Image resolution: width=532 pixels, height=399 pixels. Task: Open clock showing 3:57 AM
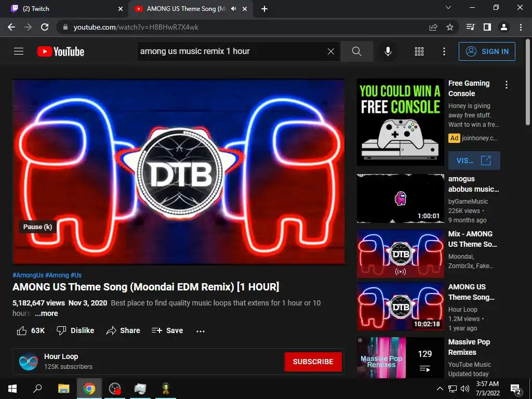pyautogui.click(x=487, y=389)
